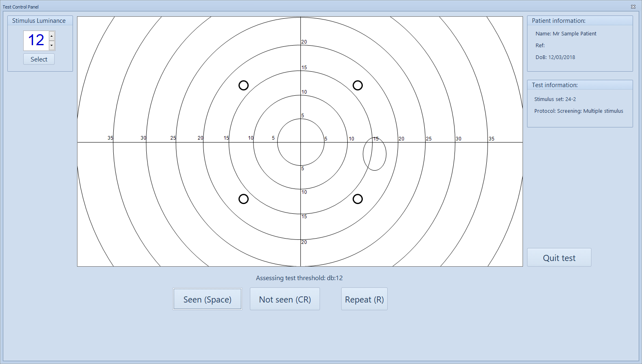
Task: Click the upper-left stimulus circle
Action: point(243,85)
